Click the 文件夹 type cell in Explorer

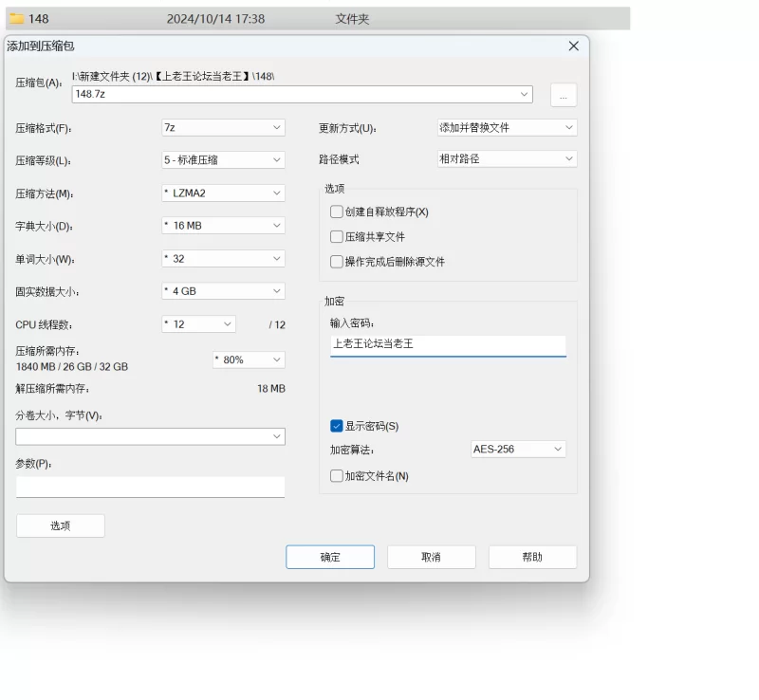(x=352, y=19)
